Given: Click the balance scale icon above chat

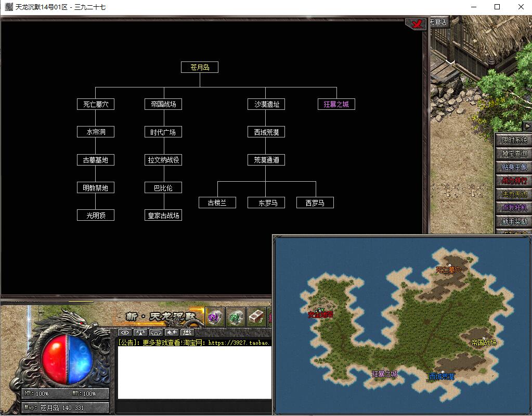Looking at the screenshot, I should point(140,333).
